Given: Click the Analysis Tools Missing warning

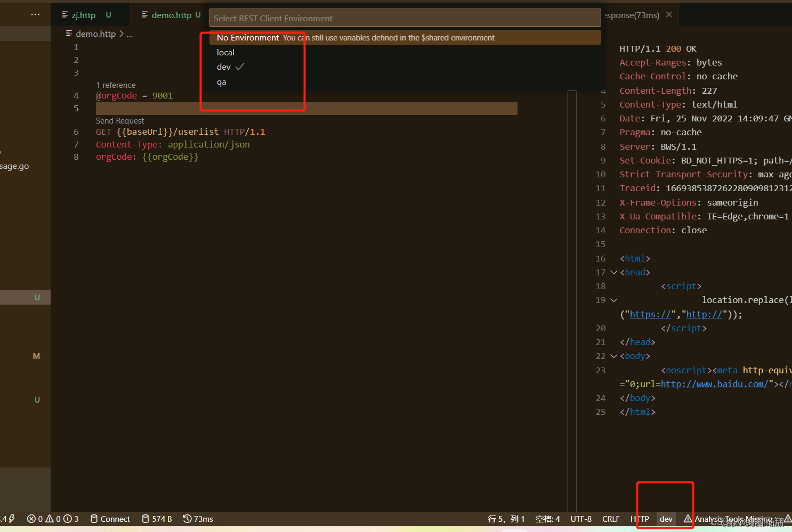Looking at the screenshot, I should (728, 519).
